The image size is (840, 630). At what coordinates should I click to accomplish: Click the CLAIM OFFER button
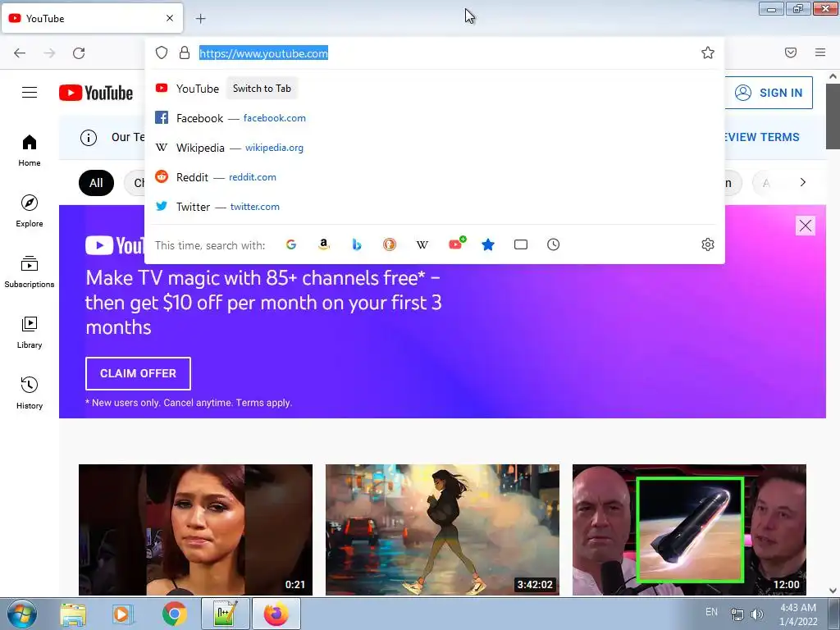click(x=138, y=373)
